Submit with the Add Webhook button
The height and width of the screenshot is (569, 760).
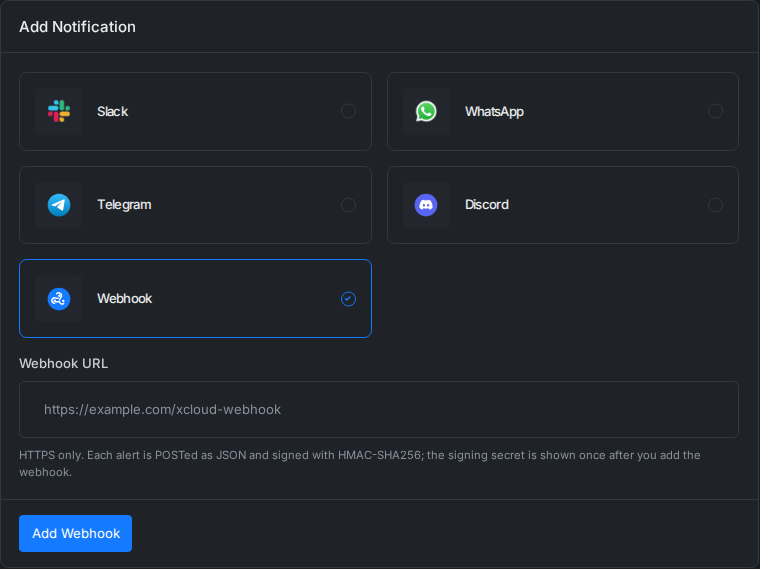[x=76, y=533]
